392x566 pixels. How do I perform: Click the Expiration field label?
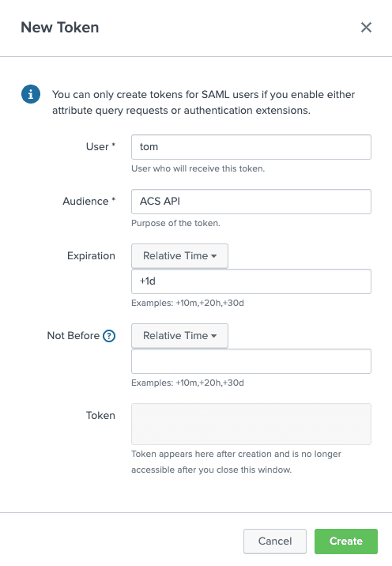(x=92, y=256)
